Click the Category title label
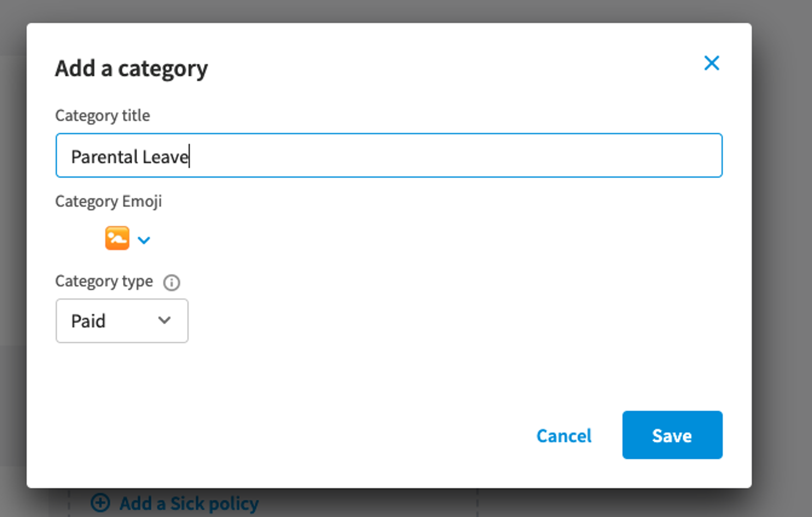The image size is (812, 517). click(x=103, y=116)
